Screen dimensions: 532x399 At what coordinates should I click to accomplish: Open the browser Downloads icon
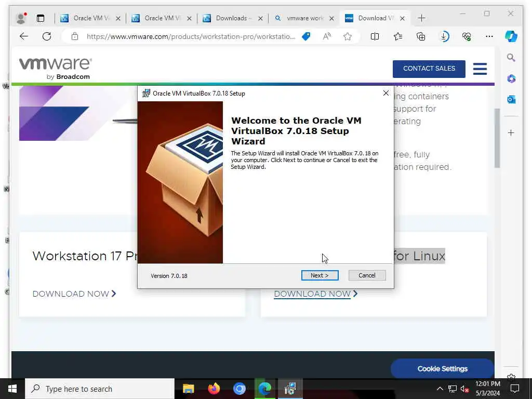point(444,36)
